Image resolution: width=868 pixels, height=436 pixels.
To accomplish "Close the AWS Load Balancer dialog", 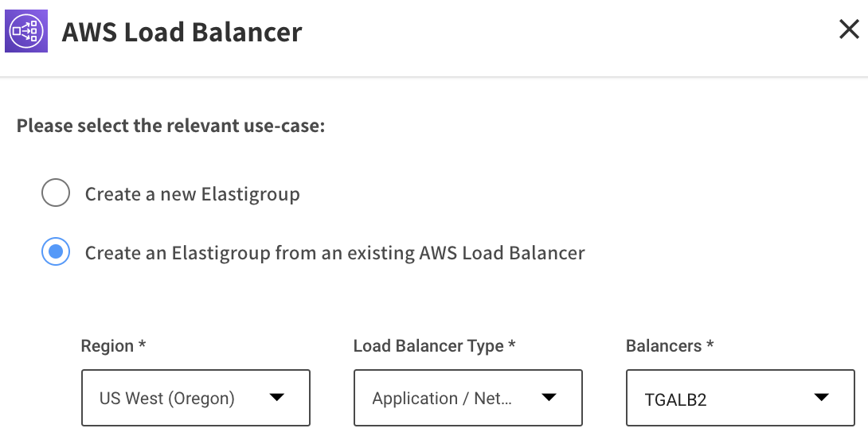I will coord(849,30).
